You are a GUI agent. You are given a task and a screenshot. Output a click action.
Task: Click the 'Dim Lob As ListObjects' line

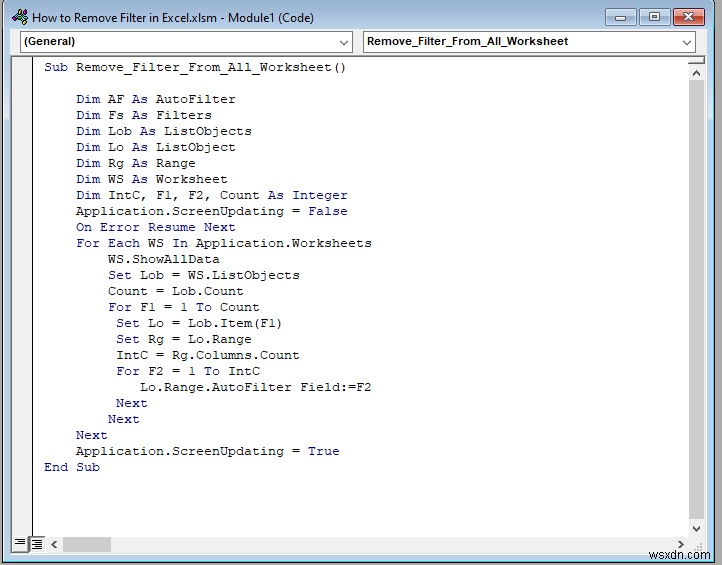pos(164,131)
